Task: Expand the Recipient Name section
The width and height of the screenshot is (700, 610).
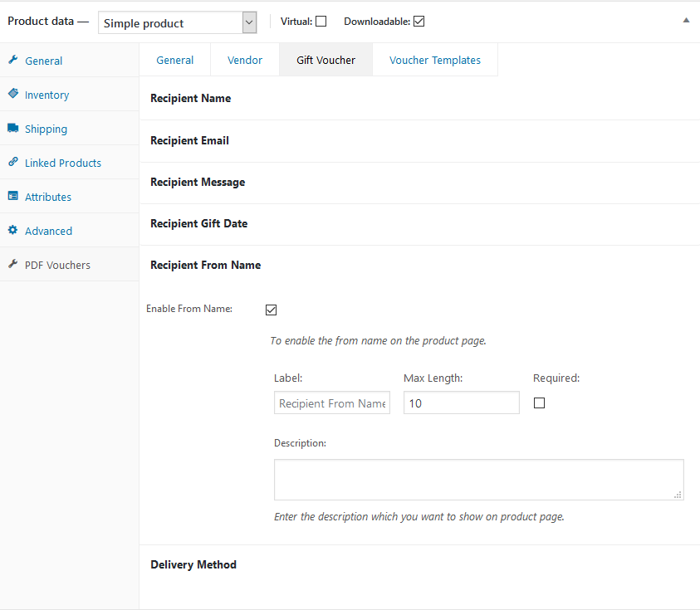Action: pyautogui.click(x=191, y=99)
